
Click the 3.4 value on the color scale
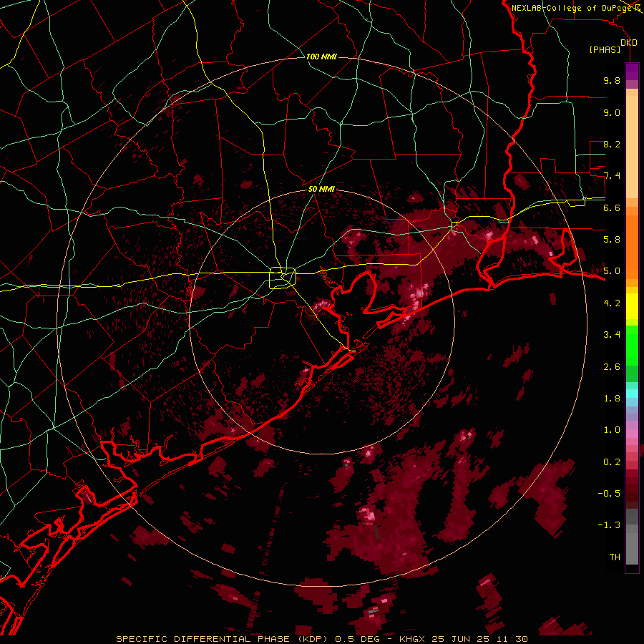612,335
